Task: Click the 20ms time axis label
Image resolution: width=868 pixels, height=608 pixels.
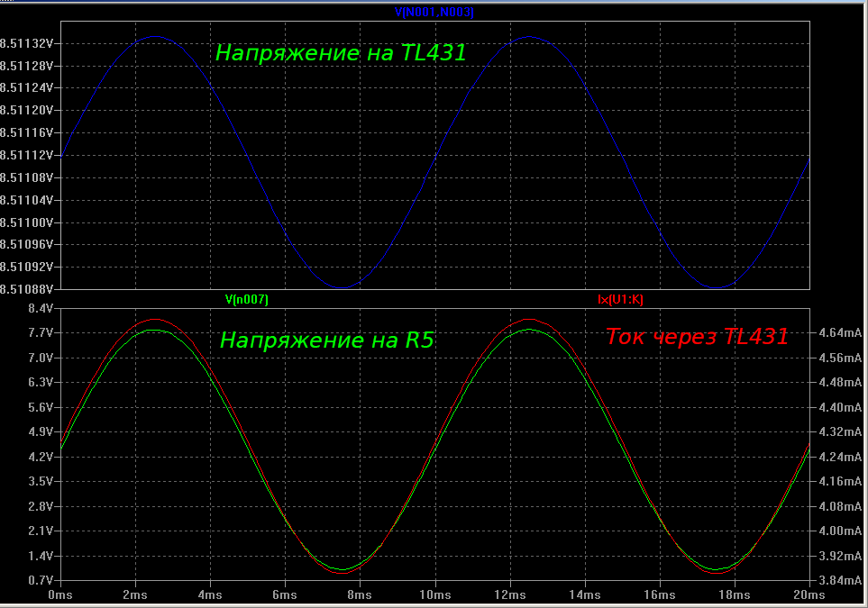Action: 809,595
